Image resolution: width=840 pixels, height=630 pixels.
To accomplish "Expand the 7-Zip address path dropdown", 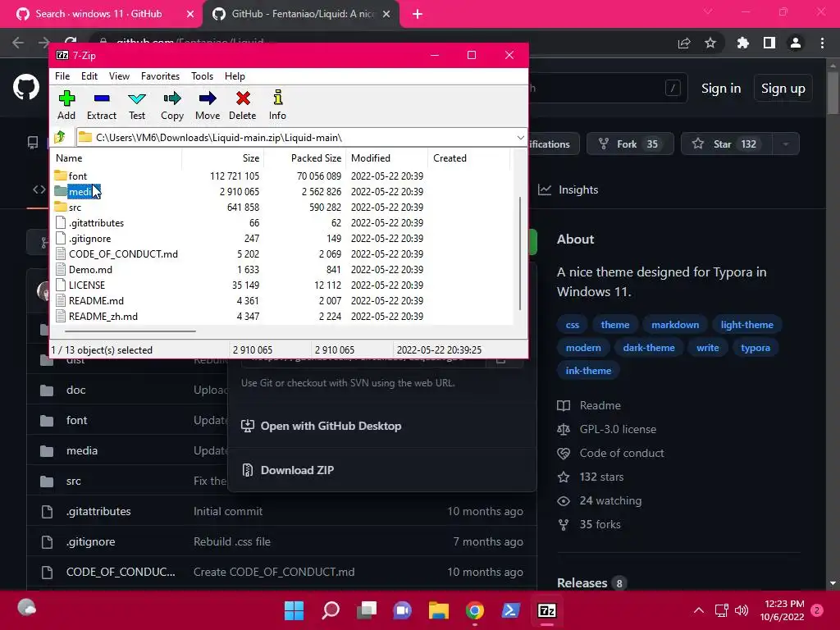I will point(520,138).
